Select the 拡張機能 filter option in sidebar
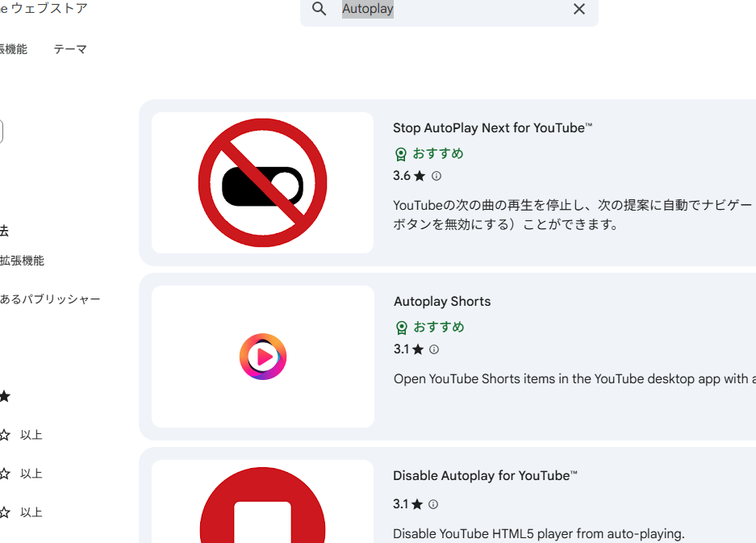 click(22, 261)
